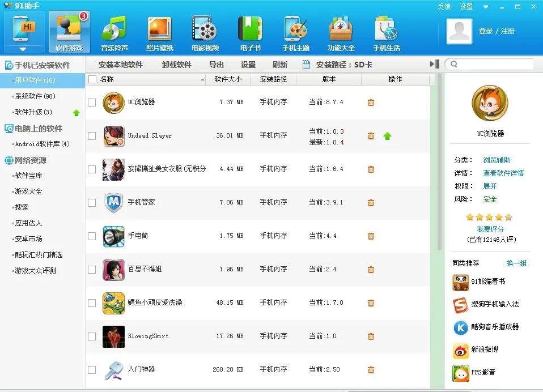The width and height of the screenshot is (543, 392).
Task: Click the 91熊猫看书 app icon
Action: pos(461,282)
